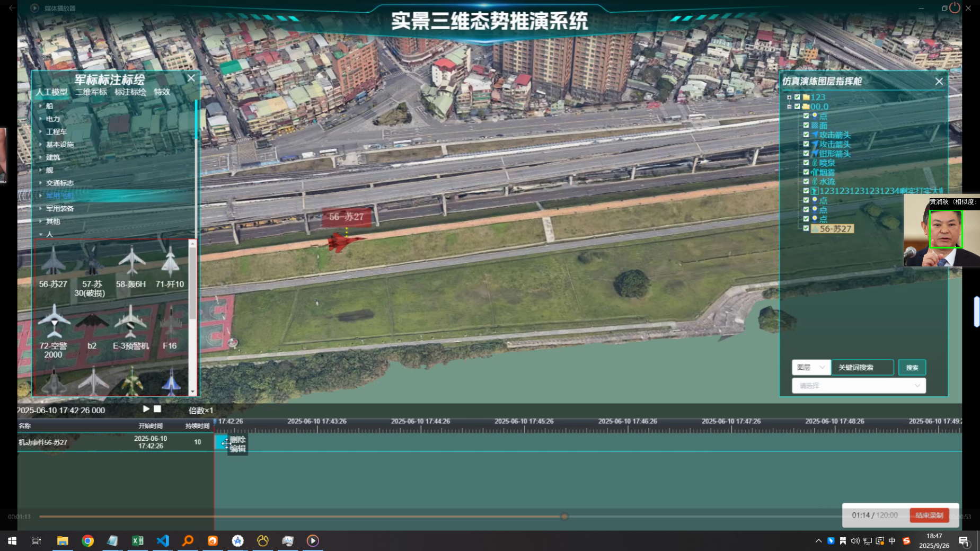Viewport: 980px width, 551px height.
Task: Select the b2 stealth bomber icon
Action: point(92,323)
